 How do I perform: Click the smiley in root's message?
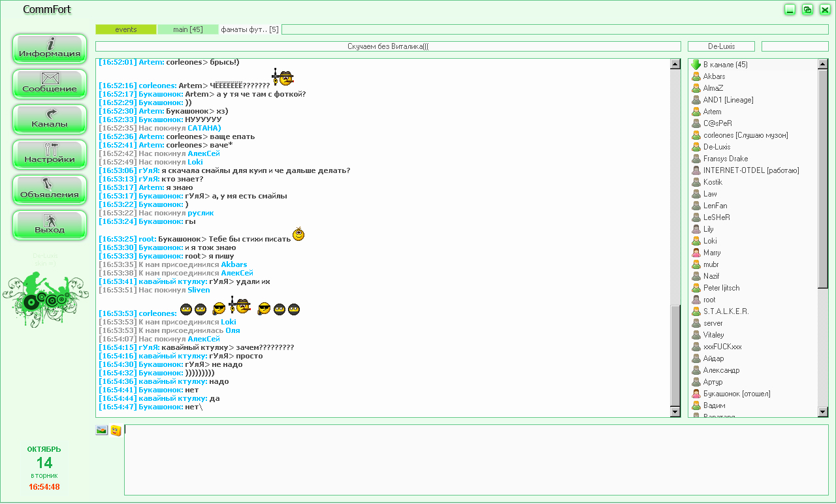[298, 234]
